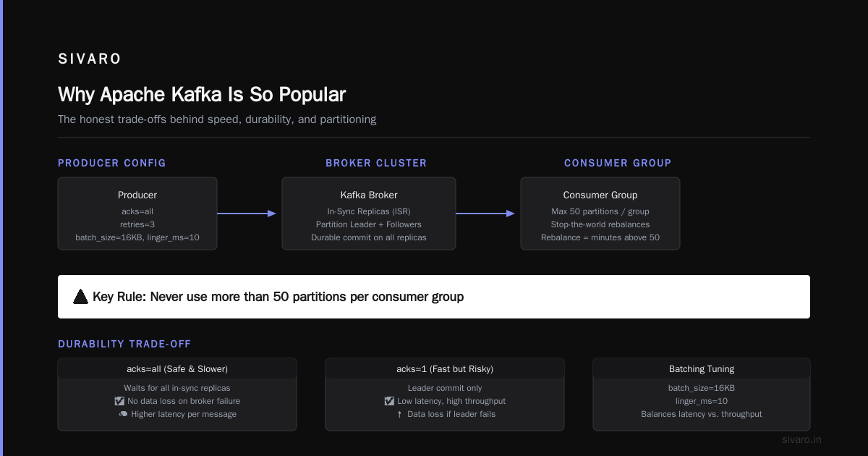Click 'Partition Leader + Followers' text
The image size is (868, 456).
tap(369, 224)
